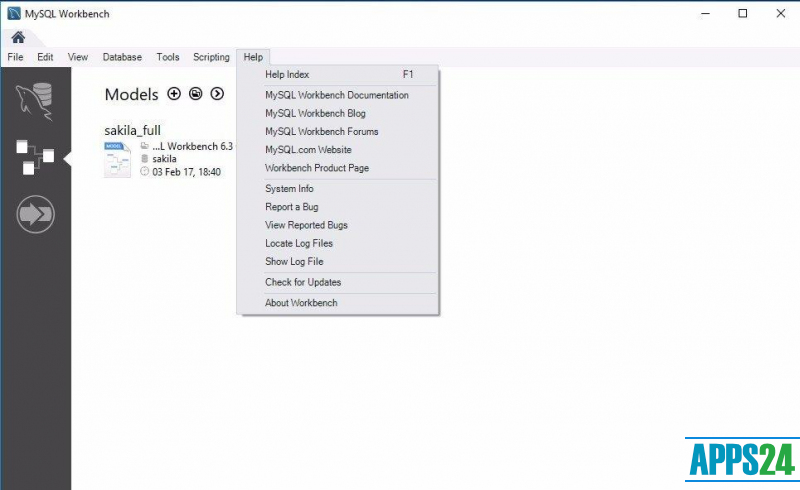Open MySQL Workbench Documentation

click(x=336, y=95)
